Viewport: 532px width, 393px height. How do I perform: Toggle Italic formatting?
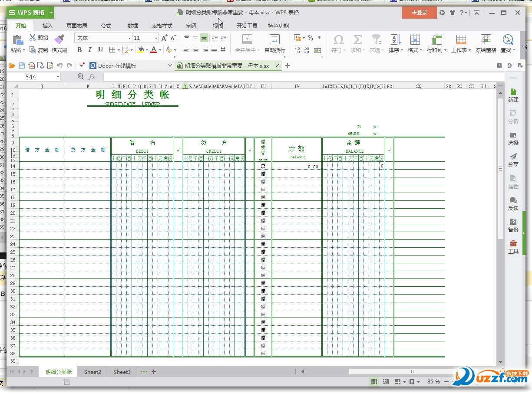[x=89, y=50]
